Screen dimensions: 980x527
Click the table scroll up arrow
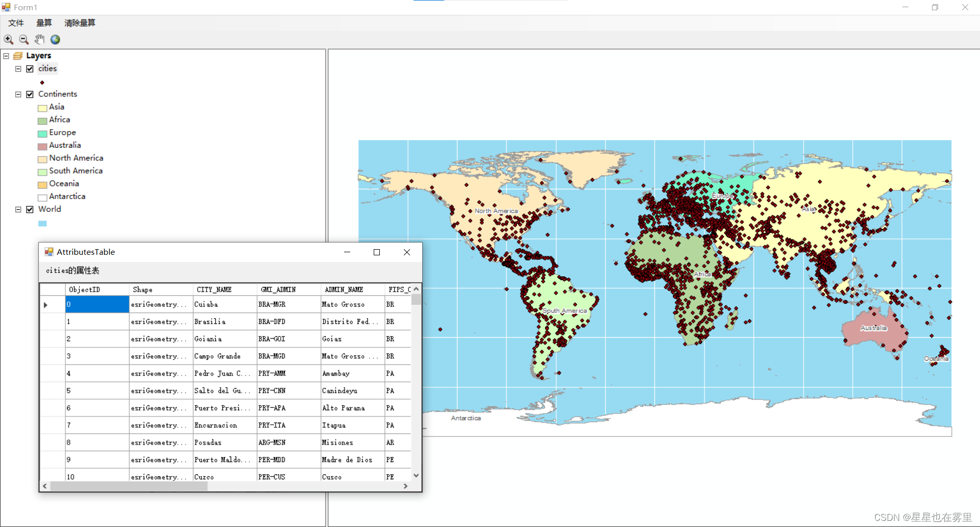point(416,289)
